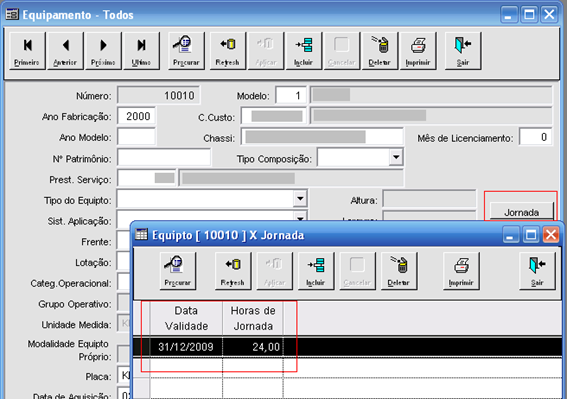Click Aplicar in the Jornada window

274,271
